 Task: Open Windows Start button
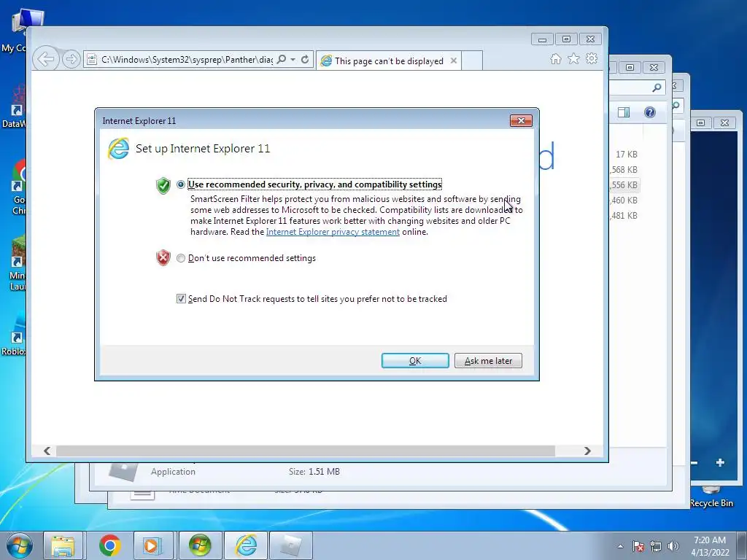tap(20, 545)
